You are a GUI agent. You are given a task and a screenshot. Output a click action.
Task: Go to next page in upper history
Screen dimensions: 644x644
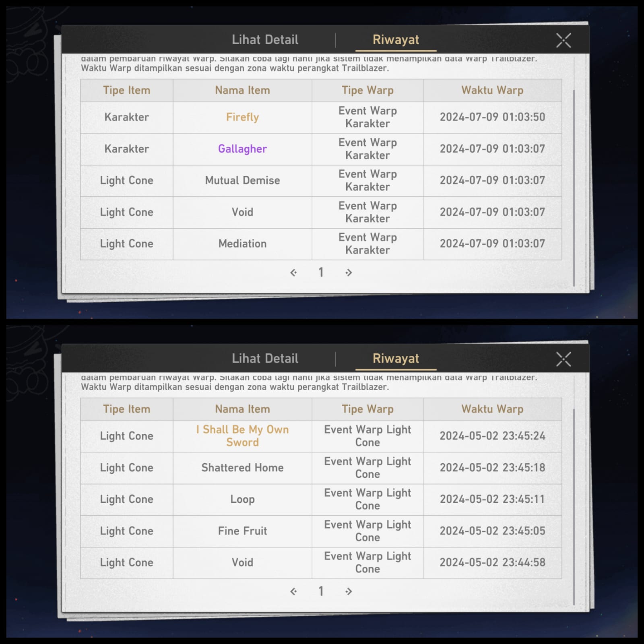coord(349,272)
